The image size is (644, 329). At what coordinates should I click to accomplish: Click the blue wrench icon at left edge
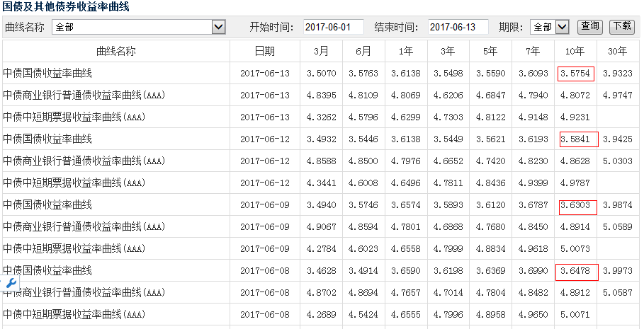coord(11,282)
